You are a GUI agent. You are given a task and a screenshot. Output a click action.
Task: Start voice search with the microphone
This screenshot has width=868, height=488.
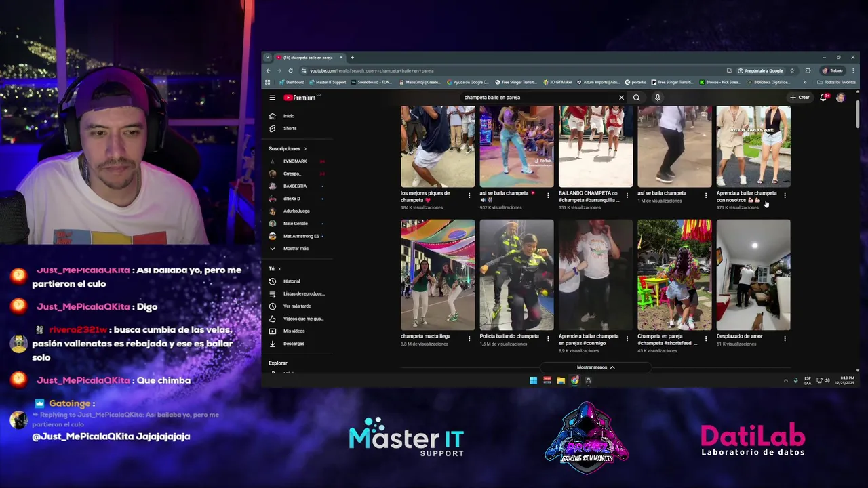[657, 98]
